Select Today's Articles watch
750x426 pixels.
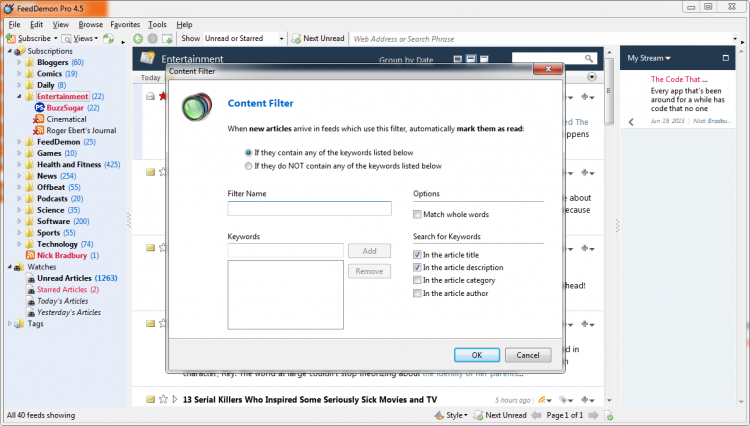click(x=63, y=301)
